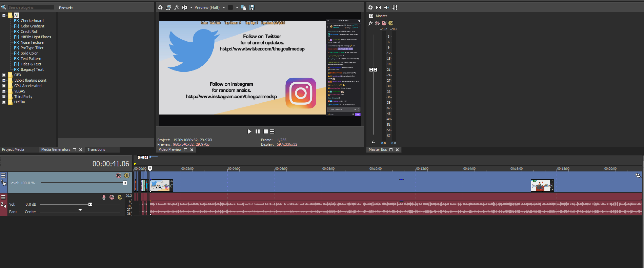Click the Search plug-ins field

[31, 7]
